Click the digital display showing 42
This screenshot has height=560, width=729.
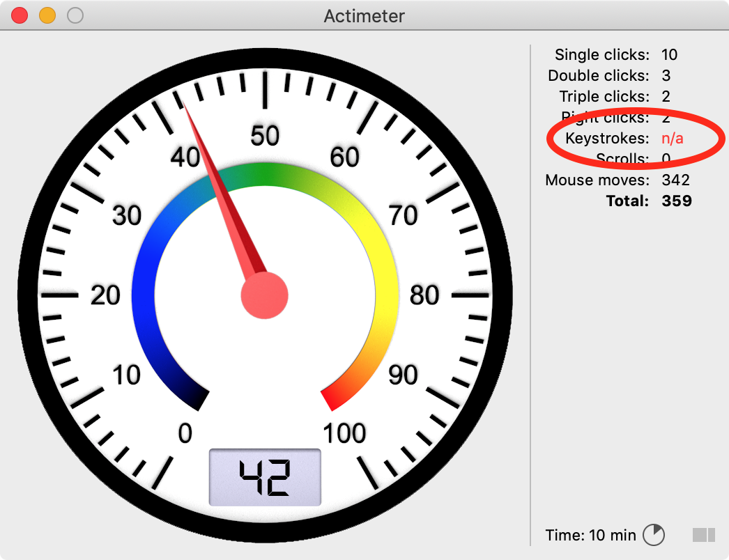(x=265, y=478)
